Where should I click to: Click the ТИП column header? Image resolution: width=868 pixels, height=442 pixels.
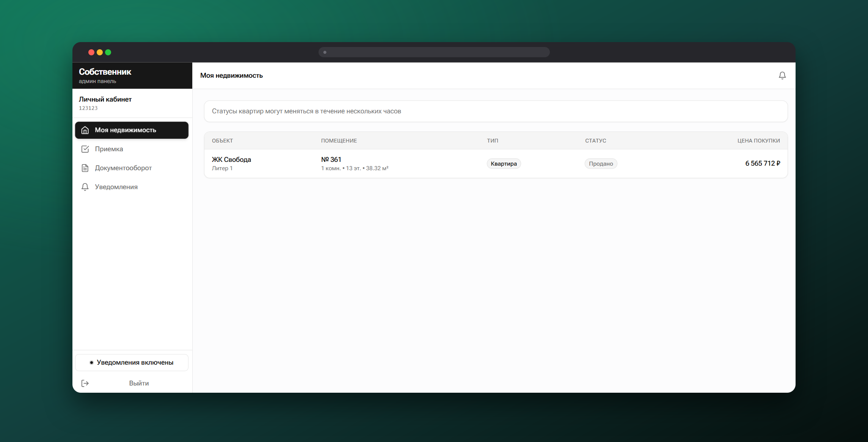(492, 141)
